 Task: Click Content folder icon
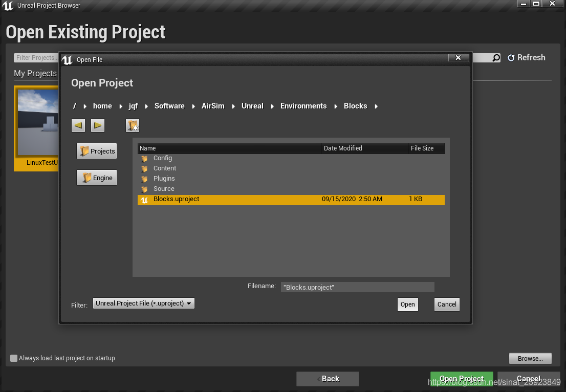pyautogui.click(x=144, y=168)
